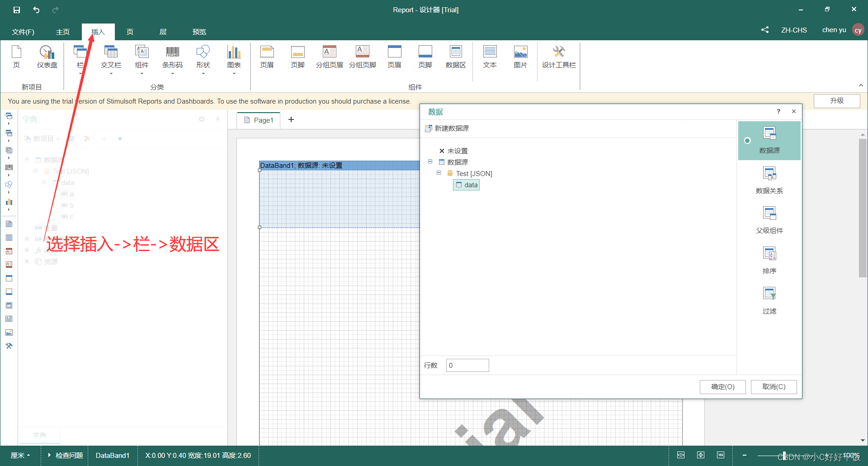Viewport: 868px width, 466px height.
Task: Click the canvas vertical scrollbar
Action: tap(863, 208)
